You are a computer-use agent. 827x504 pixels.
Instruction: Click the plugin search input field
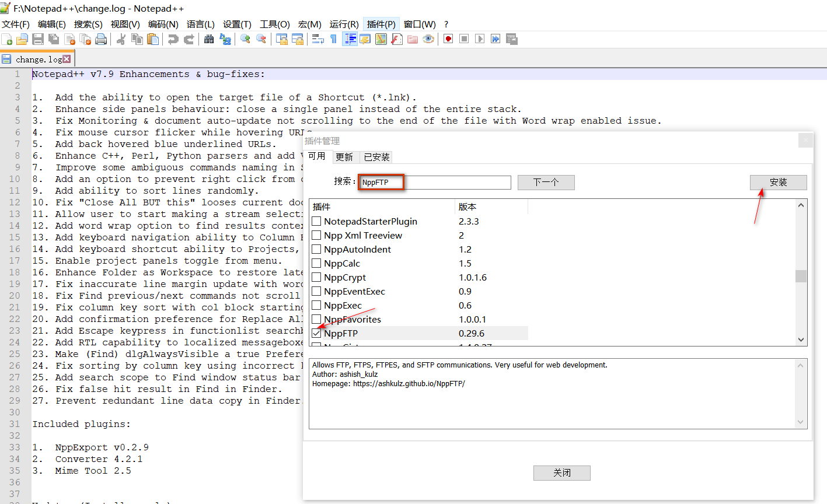tap(435, 183)
